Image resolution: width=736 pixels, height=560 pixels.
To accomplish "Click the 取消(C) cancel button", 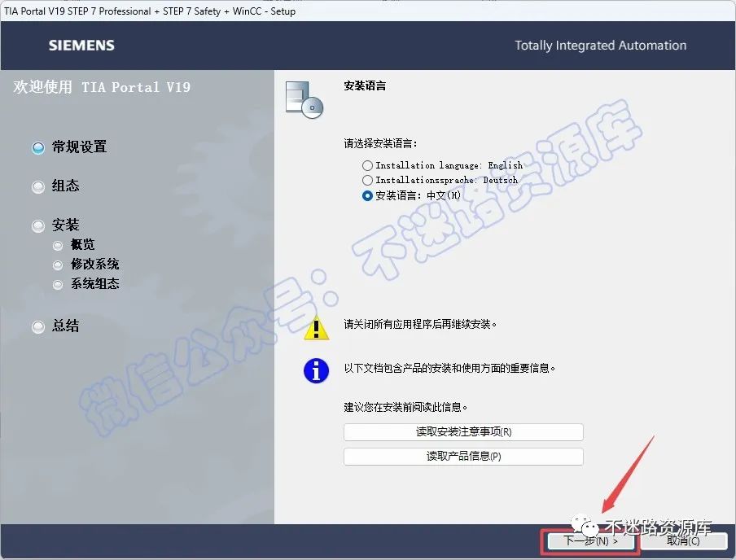I will pyautogui.click(x=683, y=541).
